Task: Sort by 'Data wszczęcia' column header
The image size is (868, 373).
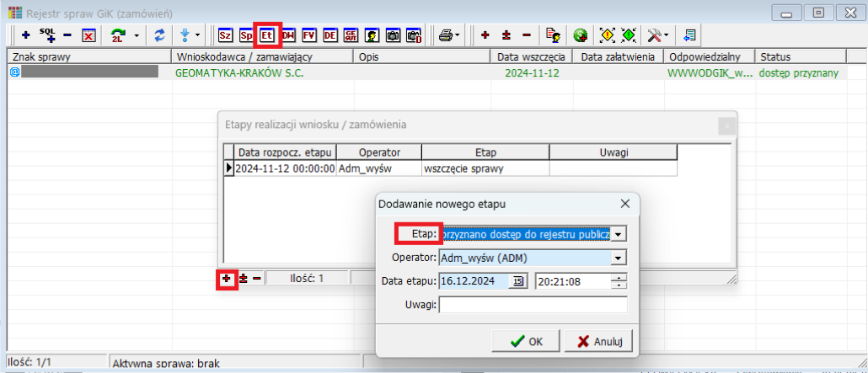Action: click(x=530, y=57)
